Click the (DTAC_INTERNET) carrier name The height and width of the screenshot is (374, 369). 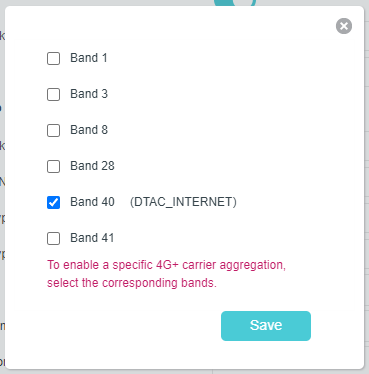(x=183, y=202)
